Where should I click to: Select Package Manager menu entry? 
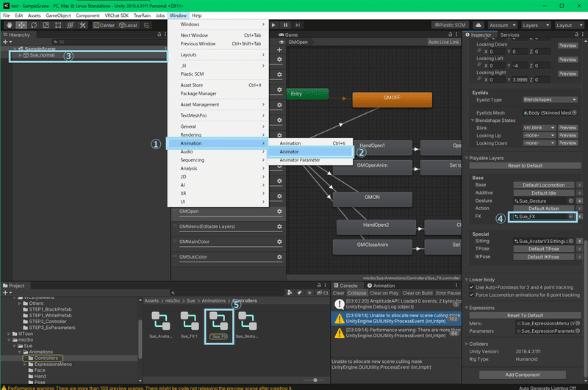coord(218,94)
